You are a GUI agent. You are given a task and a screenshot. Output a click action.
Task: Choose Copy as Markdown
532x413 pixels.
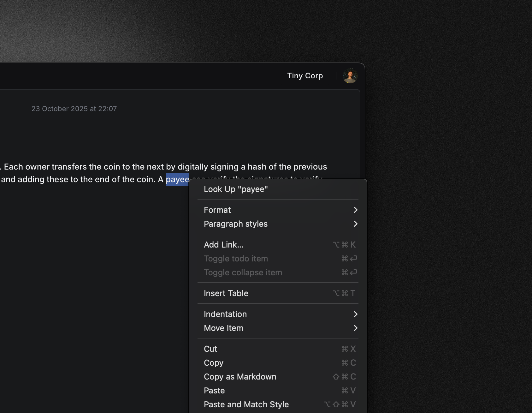click(240, 377)
